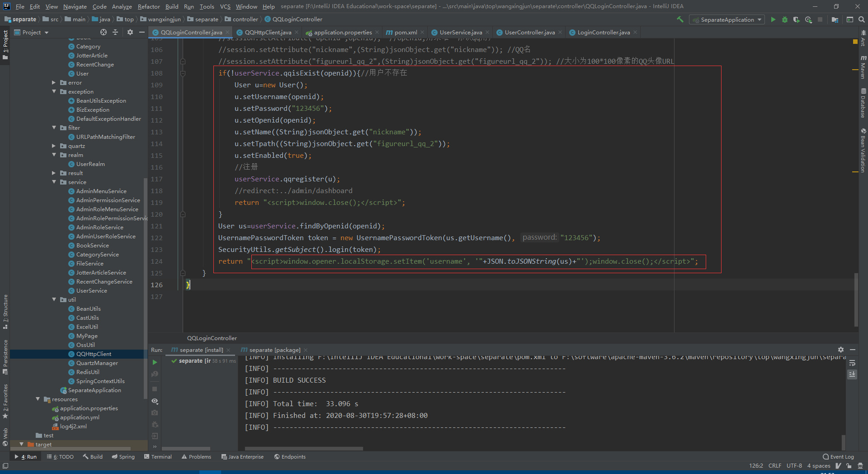Click locate opened file target icon in Project panel

pos(104,32)
